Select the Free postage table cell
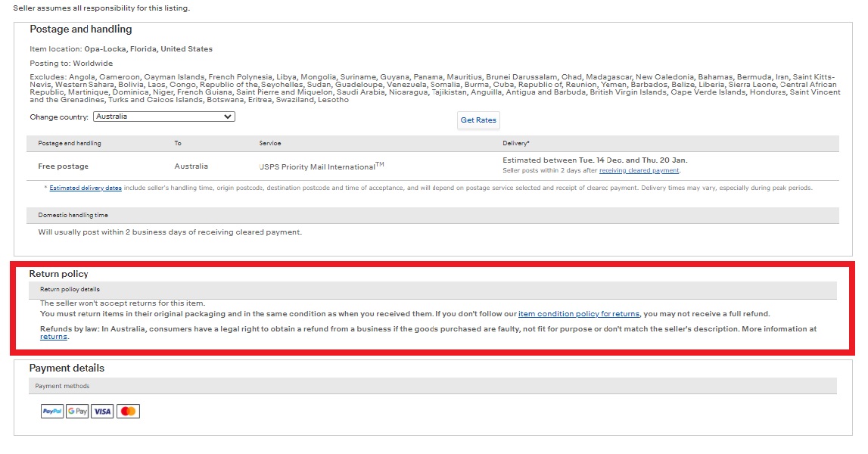 63,166
